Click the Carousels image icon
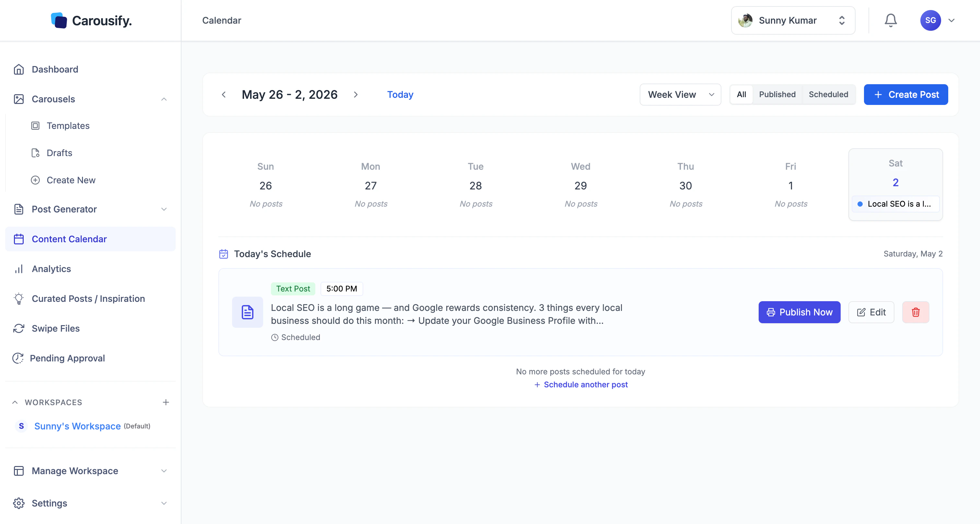980x524 pixels. pyautogui.click(x=19, y=99)
